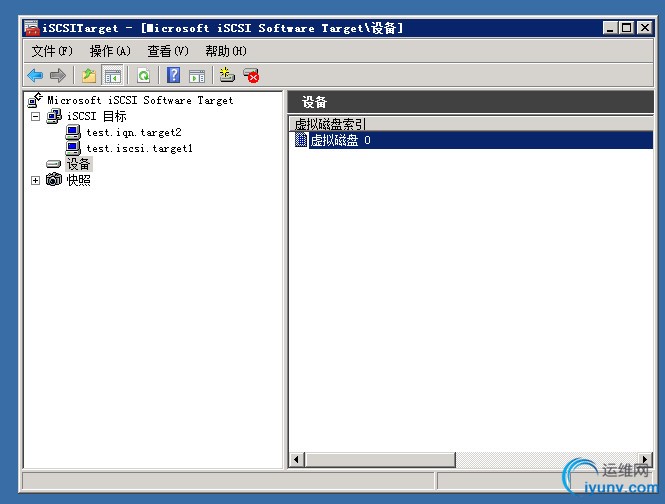Click the iSCSI 目标 computers icon
665x504 pixels.
pos(54,116)
